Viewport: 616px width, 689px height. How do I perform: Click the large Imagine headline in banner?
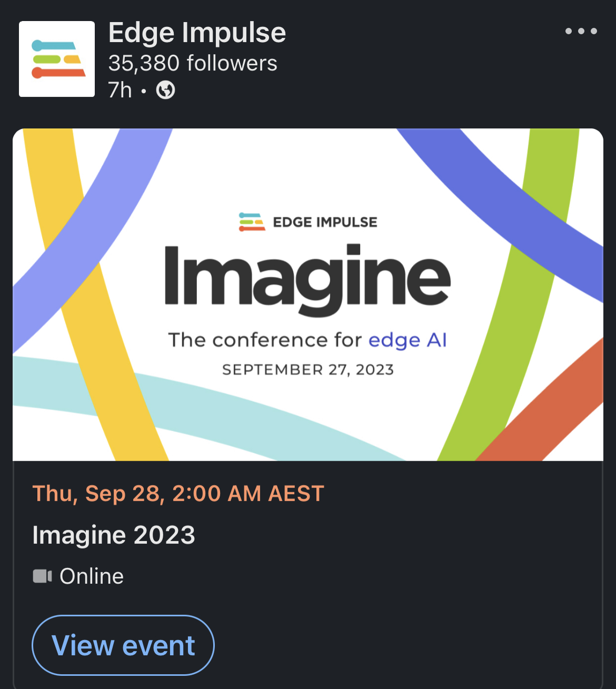(307, 279)
